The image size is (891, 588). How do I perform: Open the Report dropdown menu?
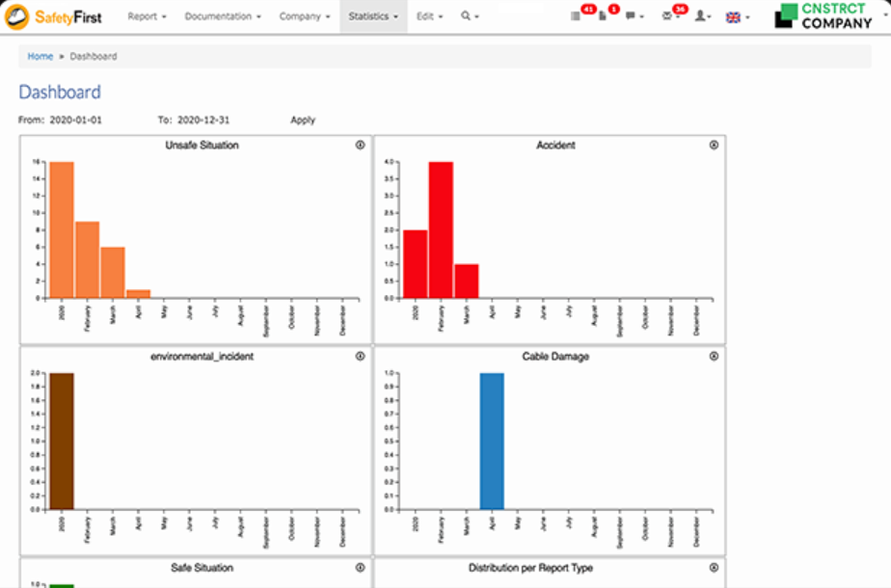tap(147, 16)
